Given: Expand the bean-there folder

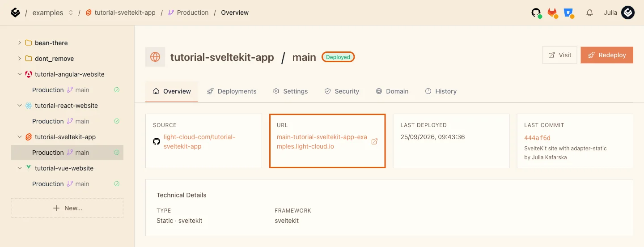Looking at the screenshot, I should pyautogui.click(x=19, y=43).
